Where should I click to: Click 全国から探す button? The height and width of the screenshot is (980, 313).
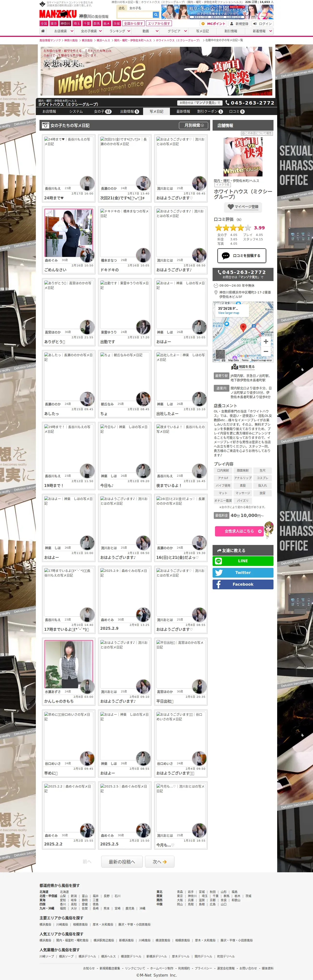134,24
